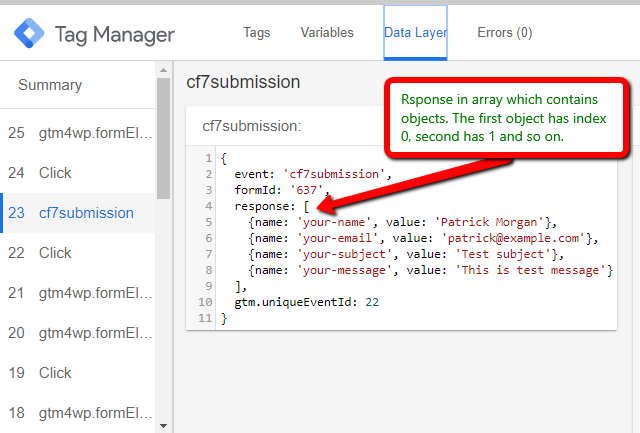Click the 'cf7submission:' card title
This screenshot has height=433, width=640.
[x=252, y=126]
